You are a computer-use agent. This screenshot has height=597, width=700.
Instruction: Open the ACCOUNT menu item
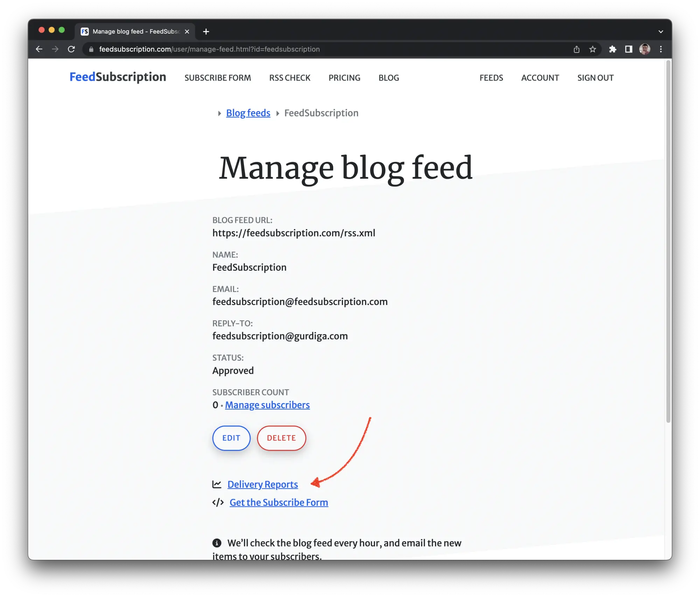[540, 78]
